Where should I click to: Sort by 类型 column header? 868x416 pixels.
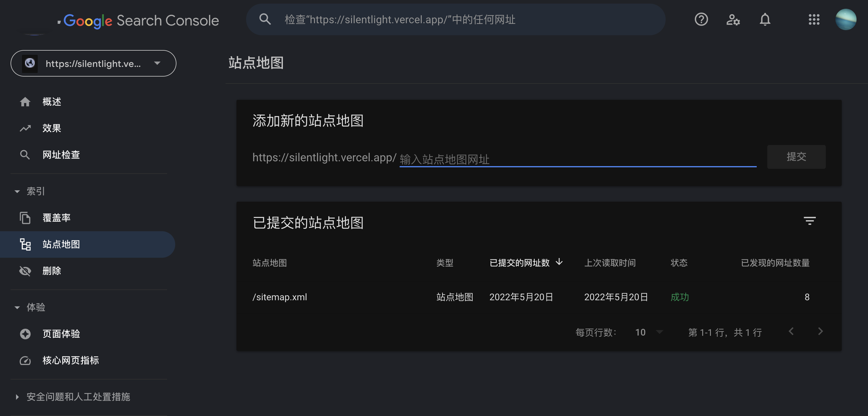click(x=445, y=263)
